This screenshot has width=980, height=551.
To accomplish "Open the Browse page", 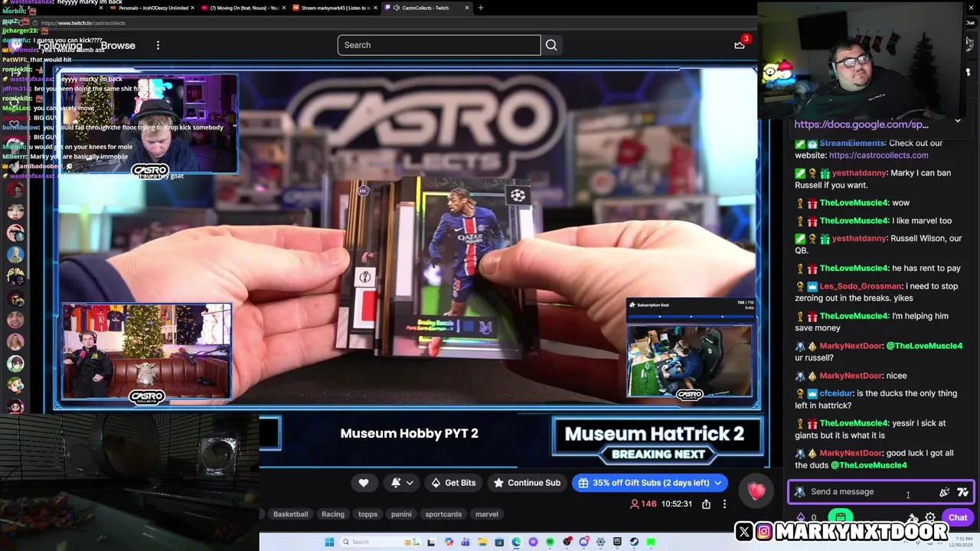I will coord(118,45).
